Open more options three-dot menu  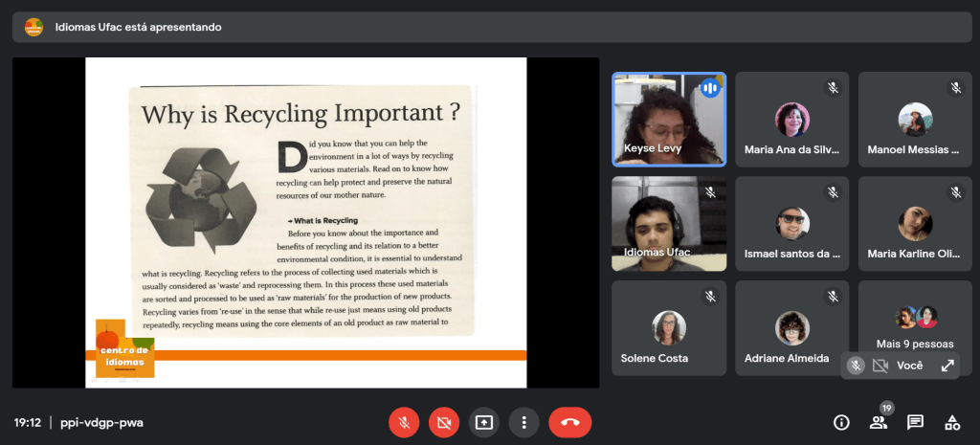(x=523, y=422)
